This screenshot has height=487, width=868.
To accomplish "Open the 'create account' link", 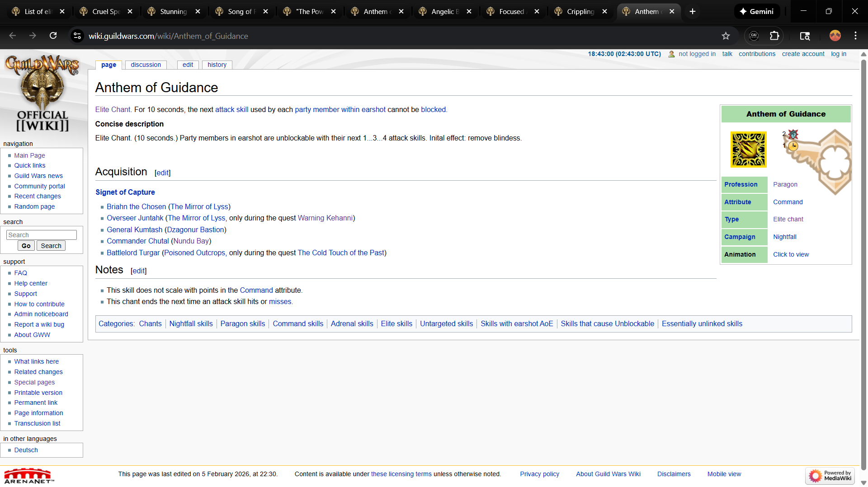I will (803, 54).
